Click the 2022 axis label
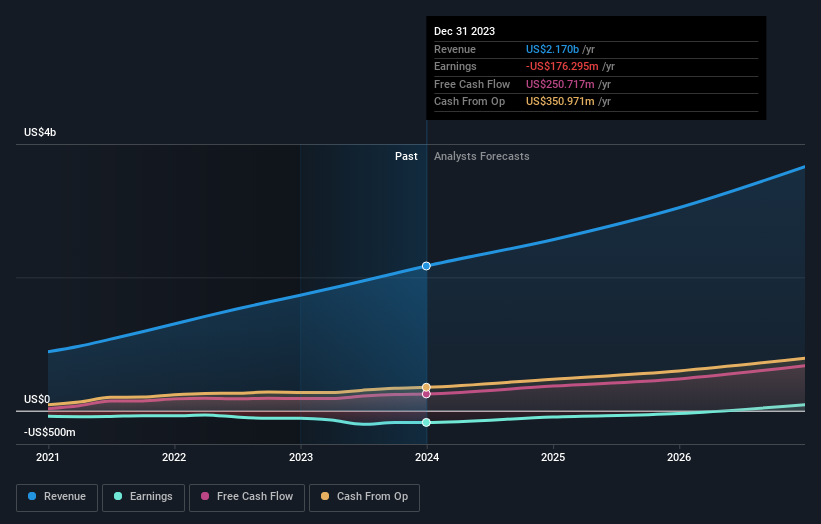The width and height of the screenshot is (821, 524). coord(174,457)
